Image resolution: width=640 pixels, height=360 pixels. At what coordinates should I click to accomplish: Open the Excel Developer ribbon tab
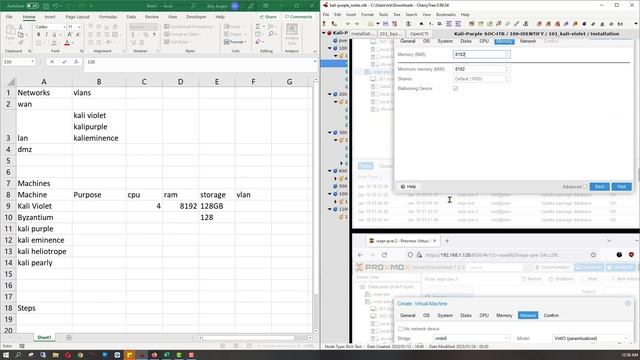[196, 17]
